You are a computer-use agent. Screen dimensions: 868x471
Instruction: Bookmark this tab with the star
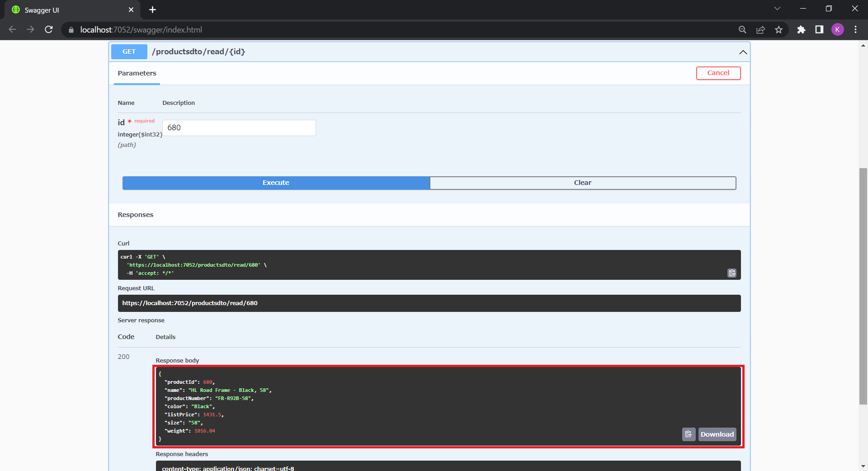coord(778,30)
